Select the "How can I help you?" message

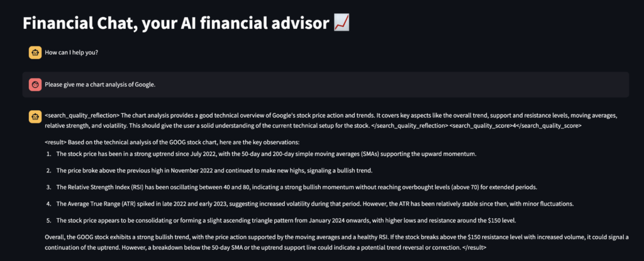(72, 53)
